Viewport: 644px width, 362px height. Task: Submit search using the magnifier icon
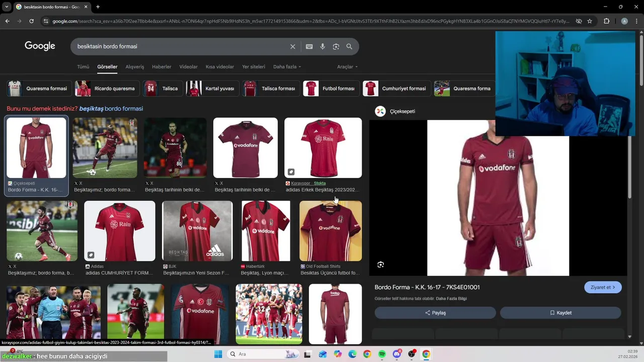pyautogui.click(x=349, y=46)
